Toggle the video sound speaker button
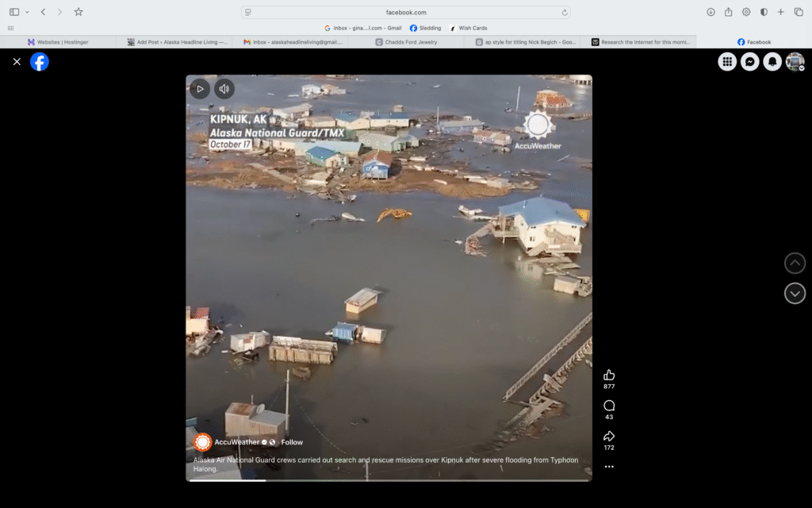The image size is (812, 508). 224,89
